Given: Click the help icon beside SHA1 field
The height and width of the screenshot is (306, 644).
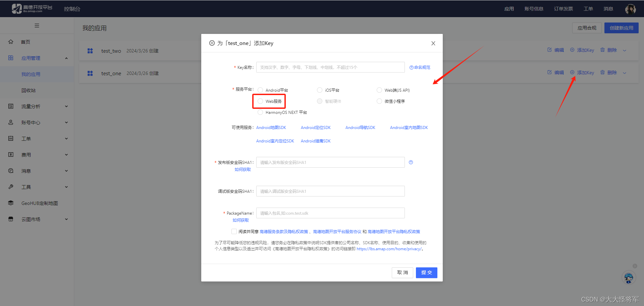Looking at the screenshot, I should (411, 162).
